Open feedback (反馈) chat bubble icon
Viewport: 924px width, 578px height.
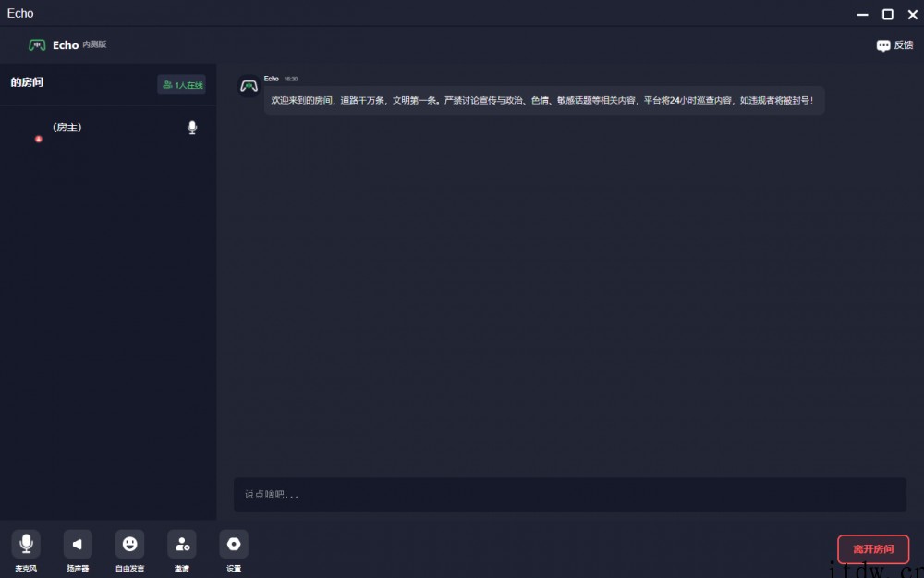pyautogui.click(x=883, y=45)
